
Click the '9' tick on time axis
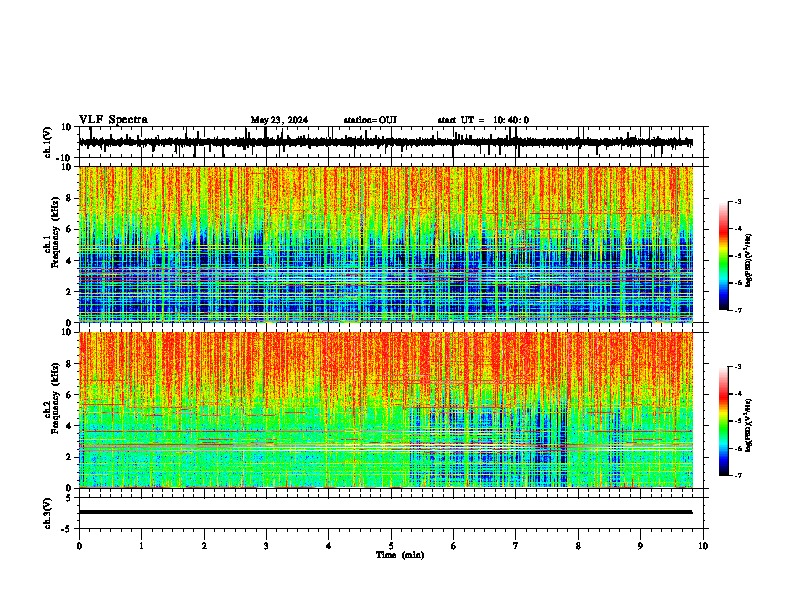pos(640,546)
